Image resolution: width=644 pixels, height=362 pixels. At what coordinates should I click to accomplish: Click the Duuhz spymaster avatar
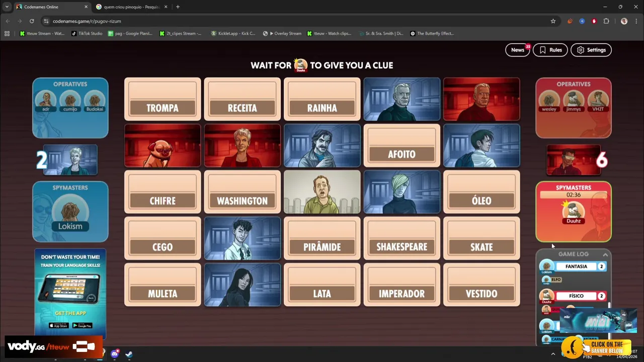(x=574, y=212)
